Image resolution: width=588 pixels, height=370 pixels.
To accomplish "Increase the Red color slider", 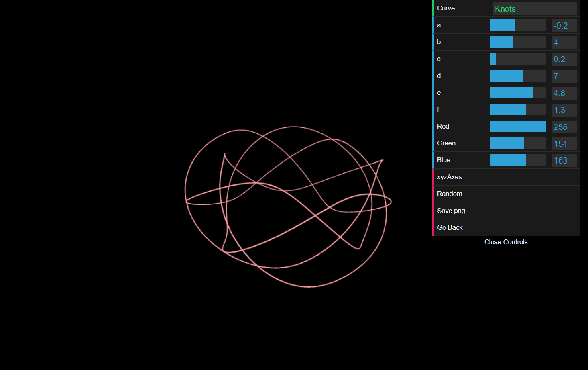I will (517, 126).
